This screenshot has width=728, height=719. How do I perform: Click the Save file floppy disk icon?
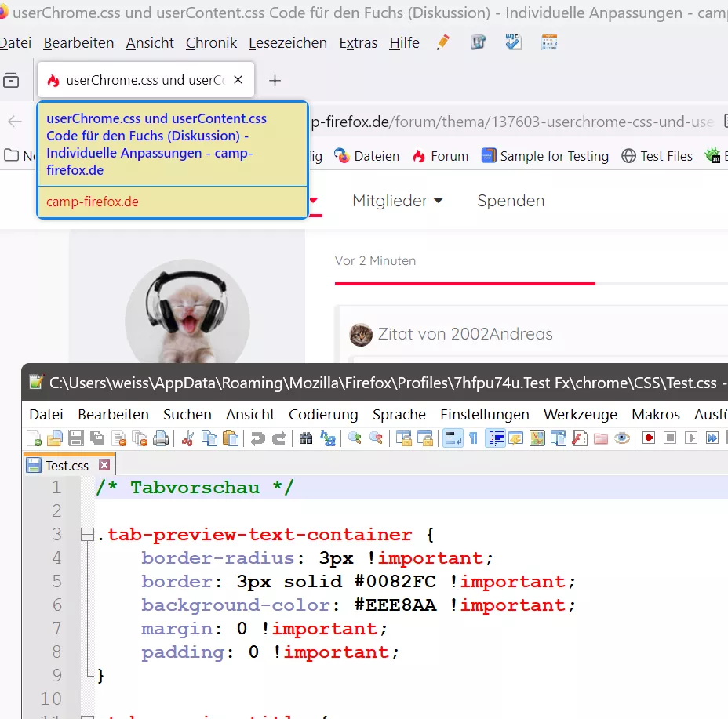[x=75, y=438]
